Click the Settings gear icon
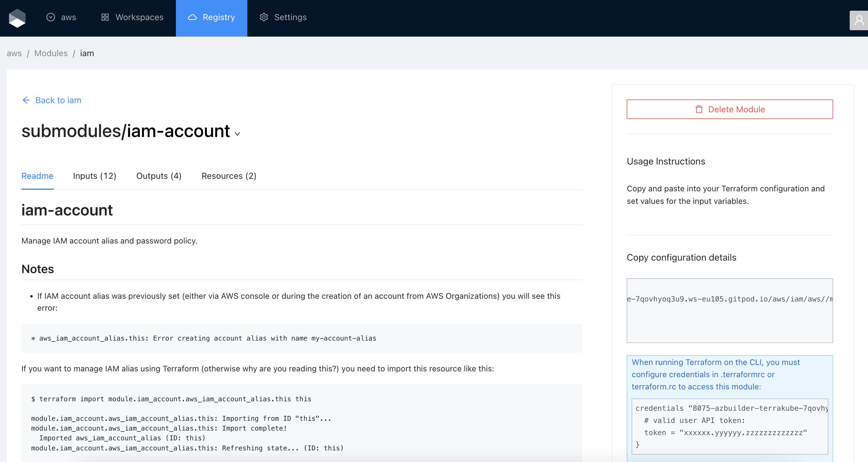 pos(264,17)
